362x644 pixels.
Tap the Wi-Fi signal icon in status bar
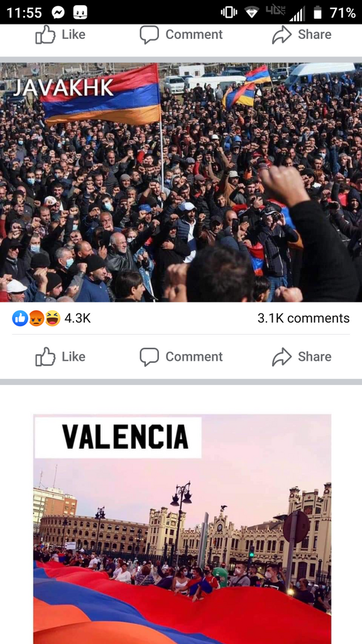coord(251,13)
